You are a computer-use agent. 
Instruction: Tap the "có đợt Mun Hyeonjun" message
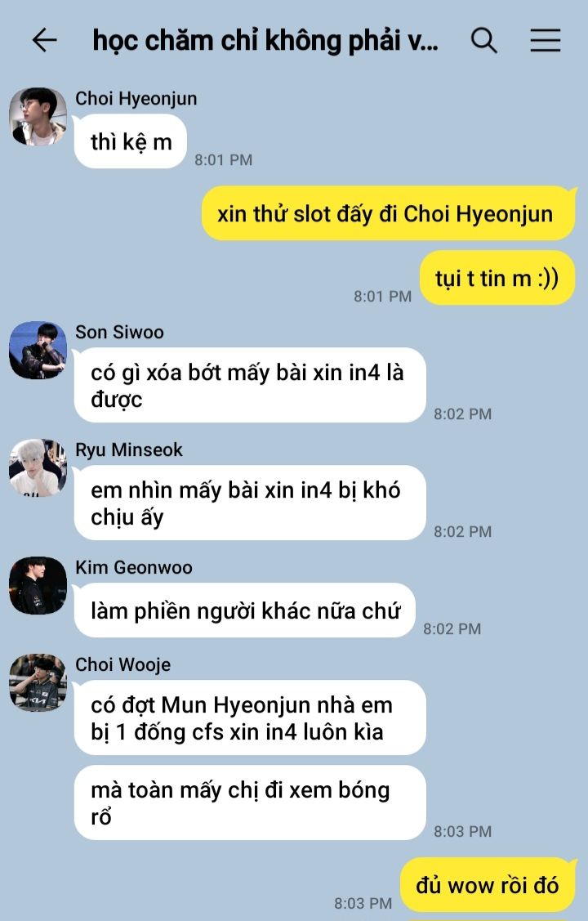click(x=249, y=718)
